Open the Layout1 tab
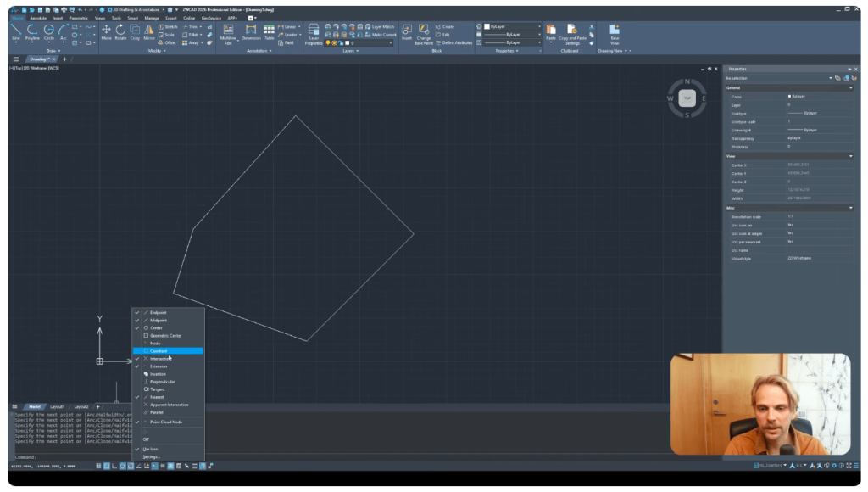The width and height of the screenshot is (868, 492). click(x=58, y=407)
